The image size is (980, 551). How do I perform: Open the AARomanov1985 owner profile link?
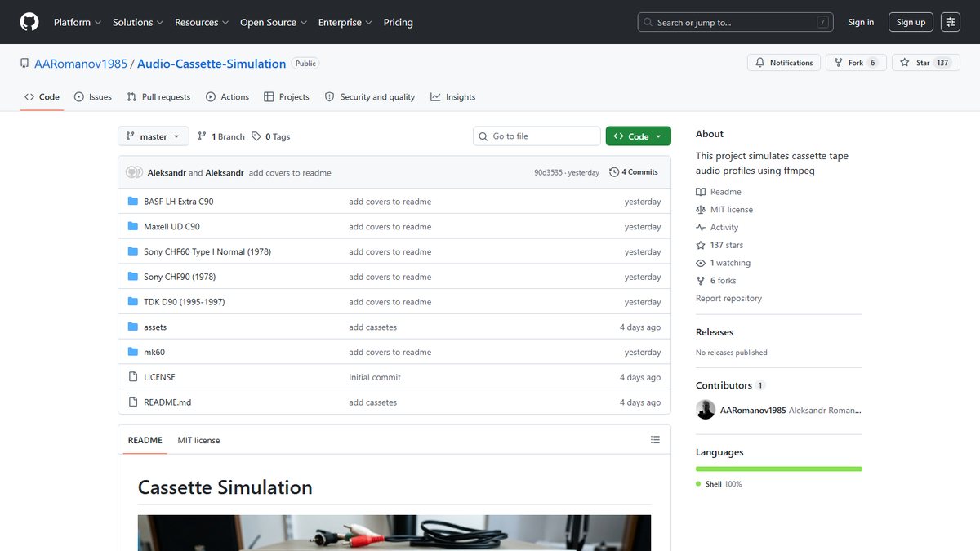click(x=81, y=64)
